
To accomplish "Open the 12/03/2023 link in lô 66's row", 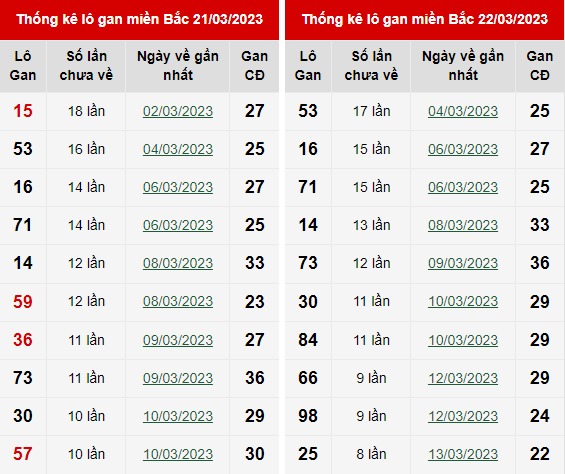I will (x=463, y=378).
